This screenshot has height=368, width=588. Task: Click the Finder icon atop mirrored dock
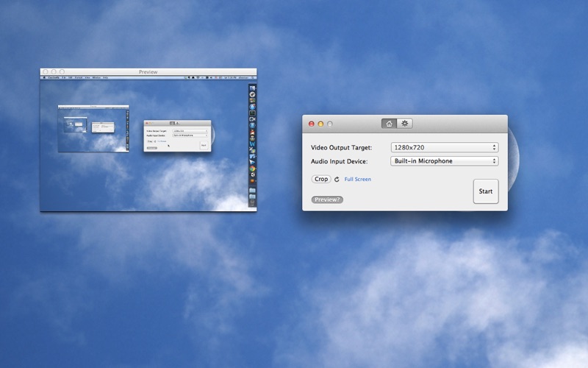(252, 88)
